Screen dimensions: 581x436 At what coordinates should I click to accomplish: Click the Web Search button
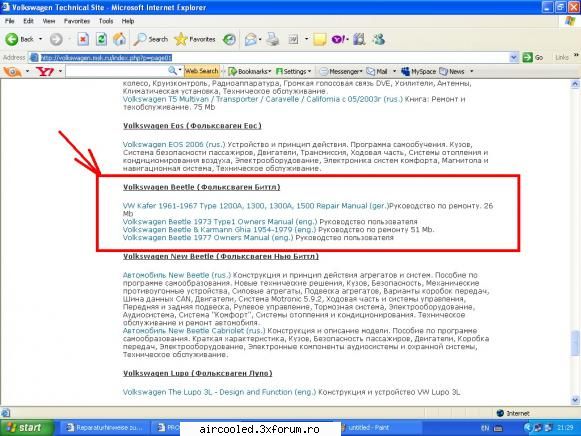(x=201, y=71)
